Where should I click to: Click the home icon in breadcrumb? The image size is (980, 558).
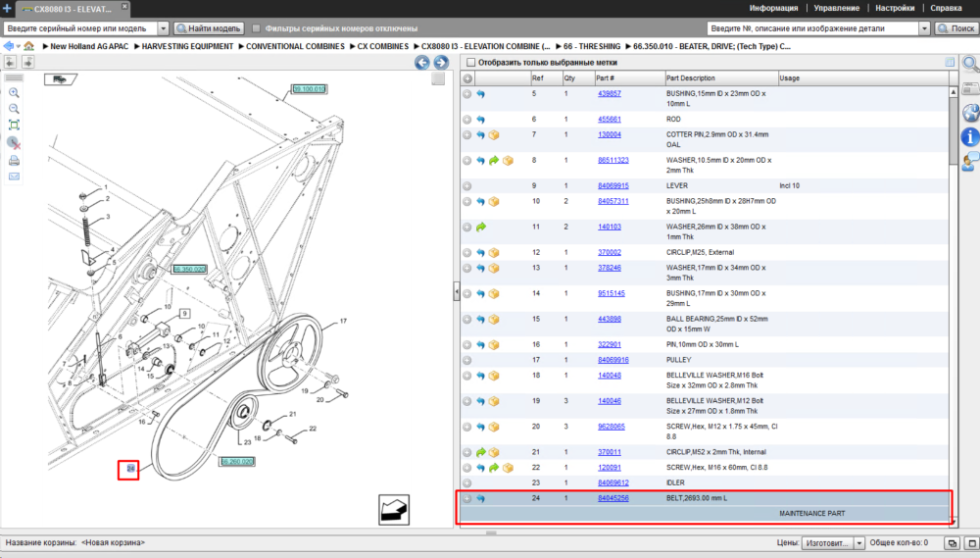(28, 46)
